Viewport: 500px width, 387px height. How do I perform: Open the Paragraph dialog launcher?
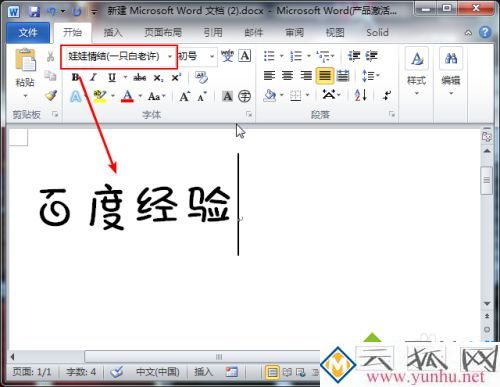tap(392, 115)
